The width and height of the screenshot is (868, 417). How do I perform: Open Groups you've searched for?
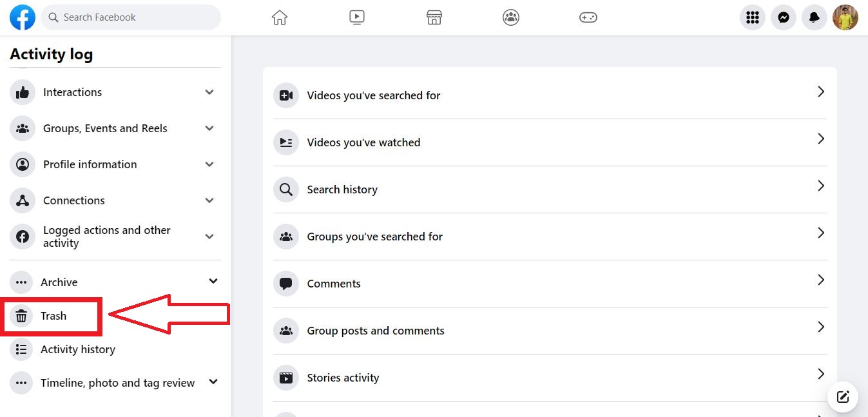coord(550,237)
